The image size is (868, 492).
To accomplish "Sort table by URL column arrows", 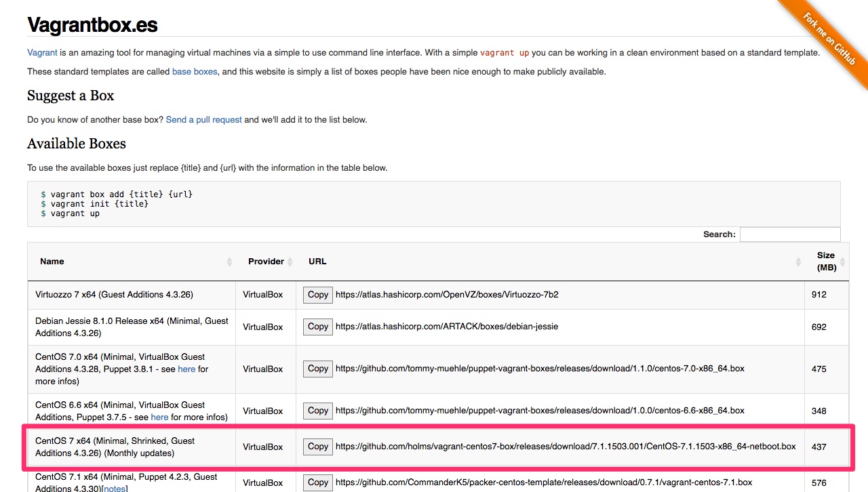I will pyautogui.click(x=798, y=262).
